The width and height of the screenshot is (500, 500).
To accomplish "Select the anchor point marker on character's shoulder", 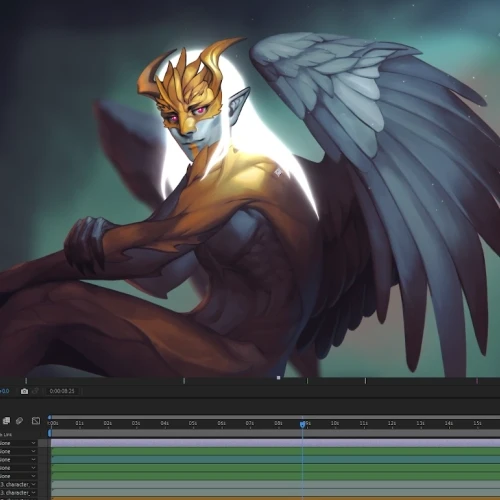I will click(278, 172).
